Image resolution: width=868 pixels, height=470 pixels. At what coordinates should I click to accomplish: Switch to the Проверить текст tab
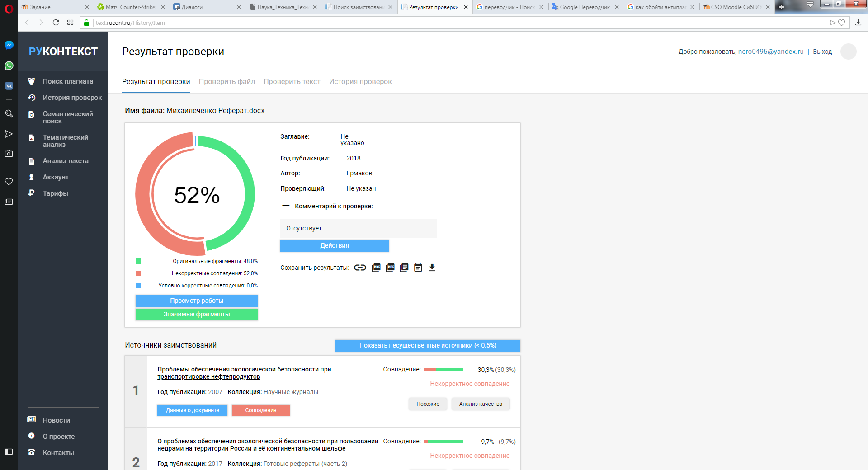[292, 82]
